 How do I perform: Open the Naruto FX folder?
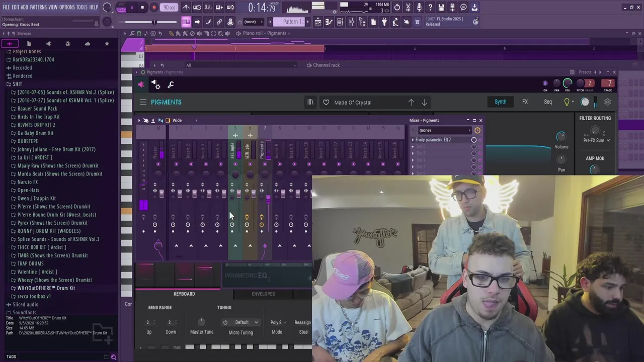pos(28,182)
